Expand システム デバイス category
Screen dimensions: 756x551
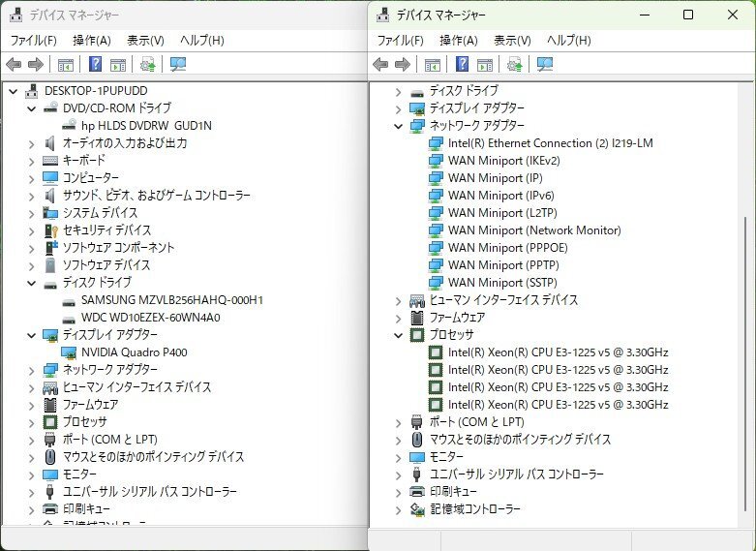pos(32,214)
